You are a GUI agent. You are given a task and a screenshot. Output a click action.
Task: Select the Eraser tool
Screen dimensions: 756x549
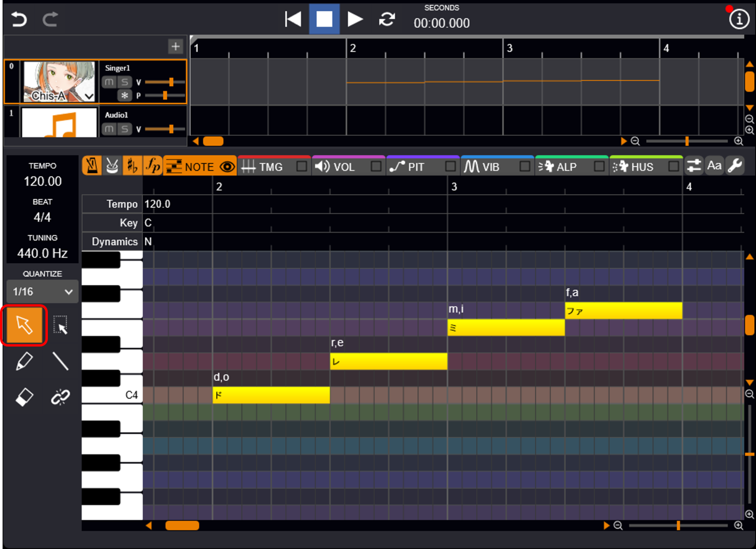tap(24, 398)
